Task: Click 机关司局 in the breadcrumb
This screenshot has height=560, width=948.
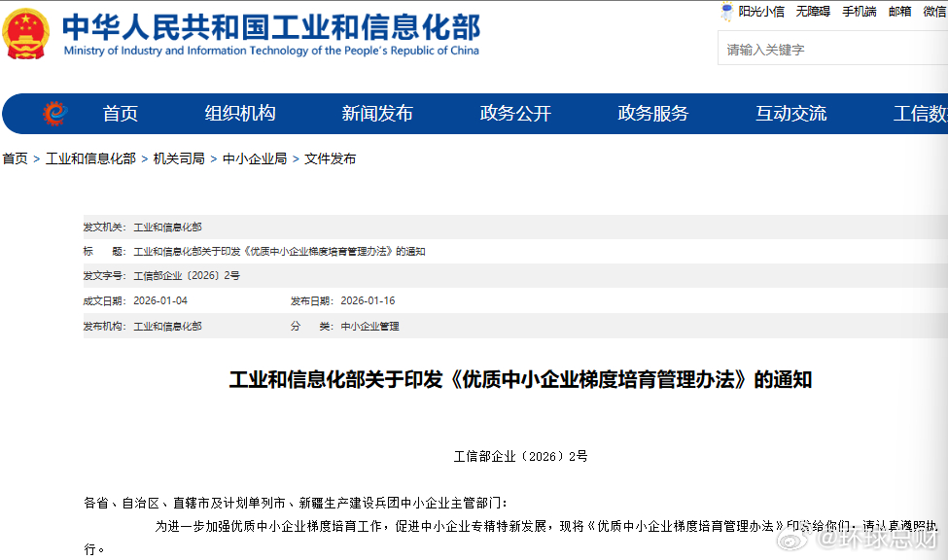Action: 179,158
